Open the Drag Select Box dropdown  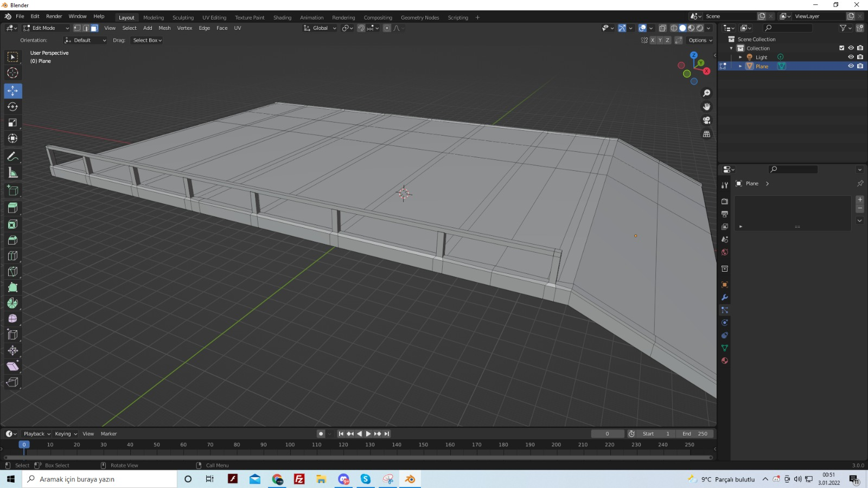click(x=147, y=40)
